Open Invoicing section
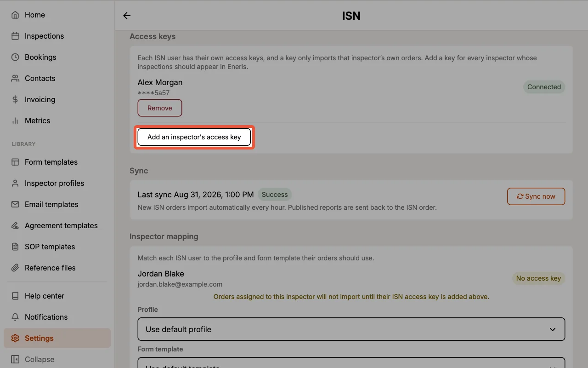This screenshot has width=588, height=368. pyautogui.click(x=57, y=99)
